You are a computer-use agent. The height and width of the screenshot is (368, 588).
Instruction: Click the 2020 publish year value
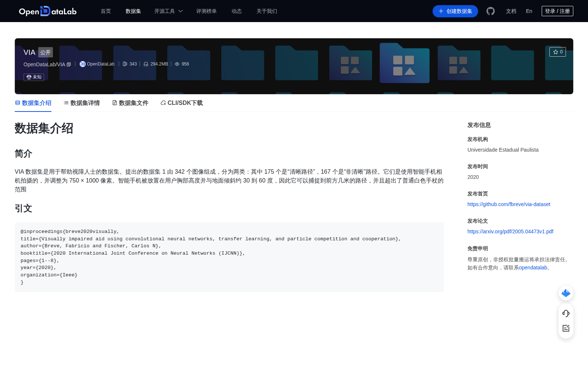473,177
